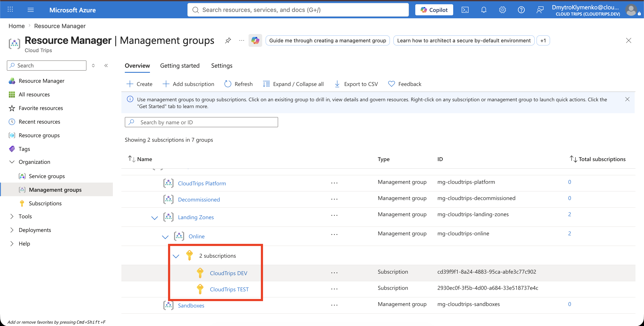Go to Home breadcrumb

(x=16, y=26)
